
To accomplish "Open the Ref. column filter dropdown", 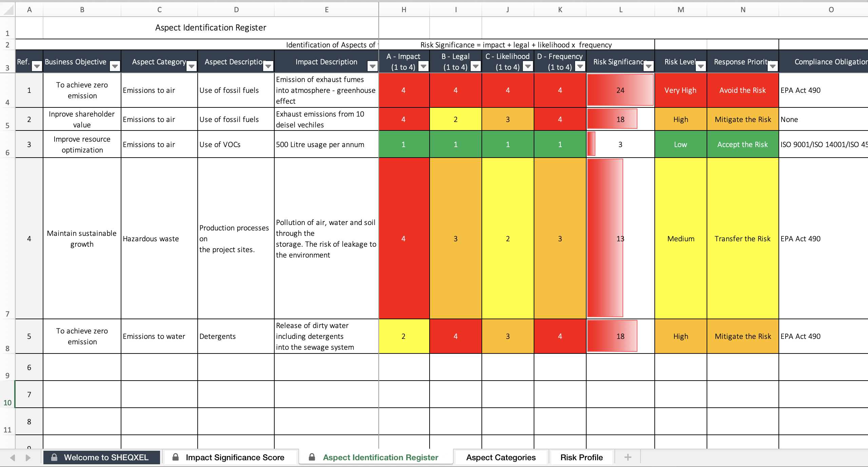I will tap(37, 66).
